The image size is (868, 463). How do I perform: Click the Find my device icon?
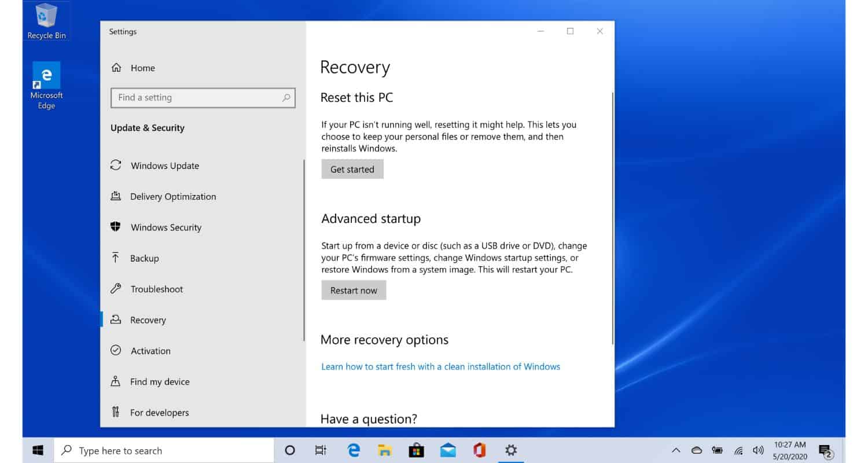pyautogui.click(x=116, y=381)
